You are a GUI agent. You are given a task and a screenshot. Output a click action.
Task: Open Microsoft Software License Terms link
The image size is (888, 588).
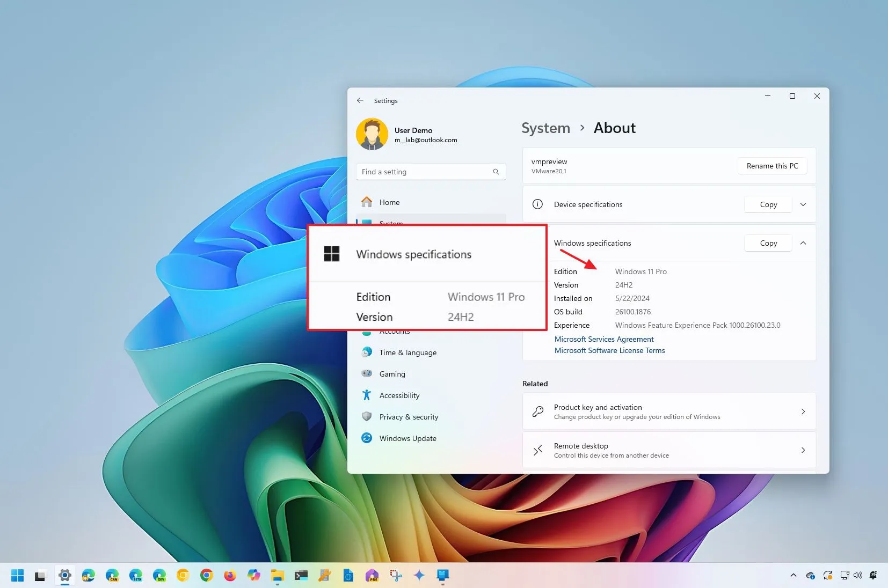[609, 350]
